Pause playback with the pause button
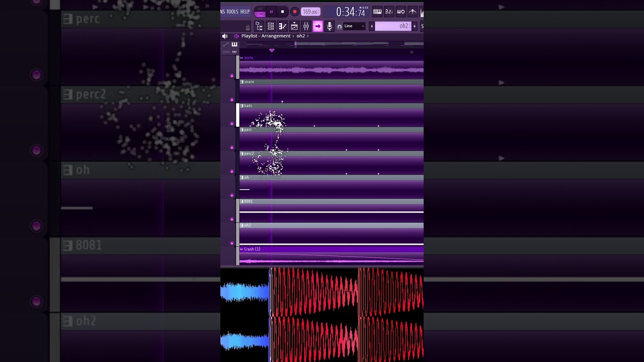This screenshot has height=362, width=644. tap(271, 12)
